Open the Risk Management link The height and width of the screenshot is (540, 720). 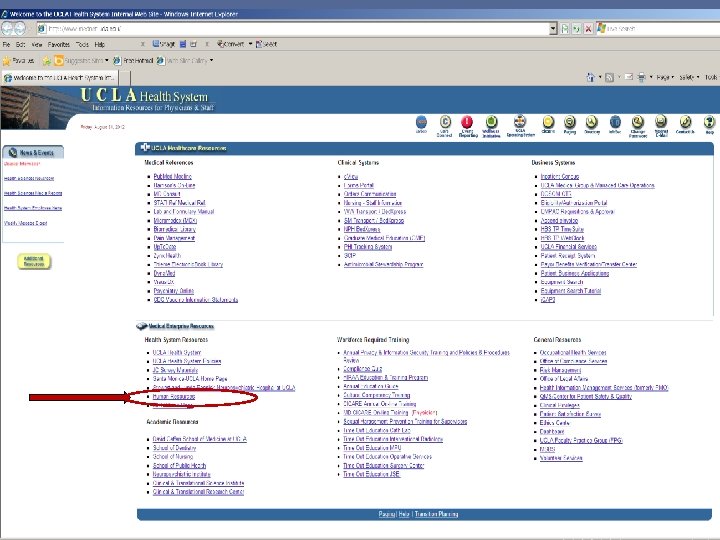point(560,370)
